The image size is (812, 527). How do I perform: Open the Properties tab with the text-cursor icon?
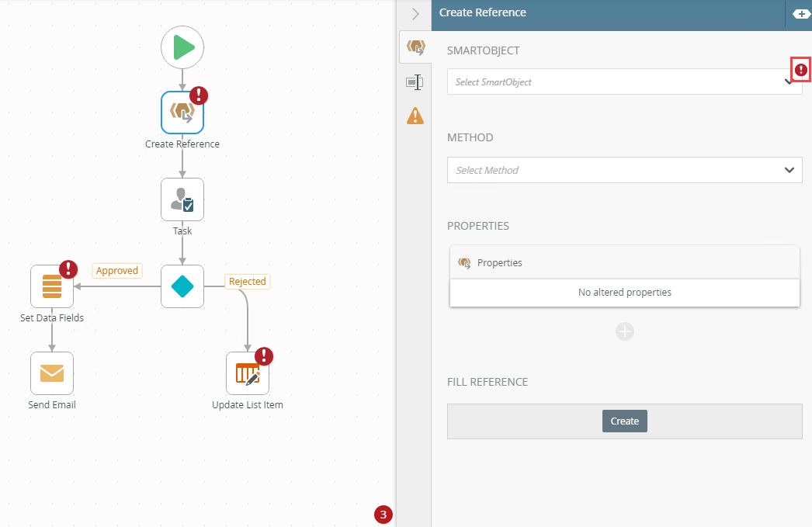coord(415,81)
